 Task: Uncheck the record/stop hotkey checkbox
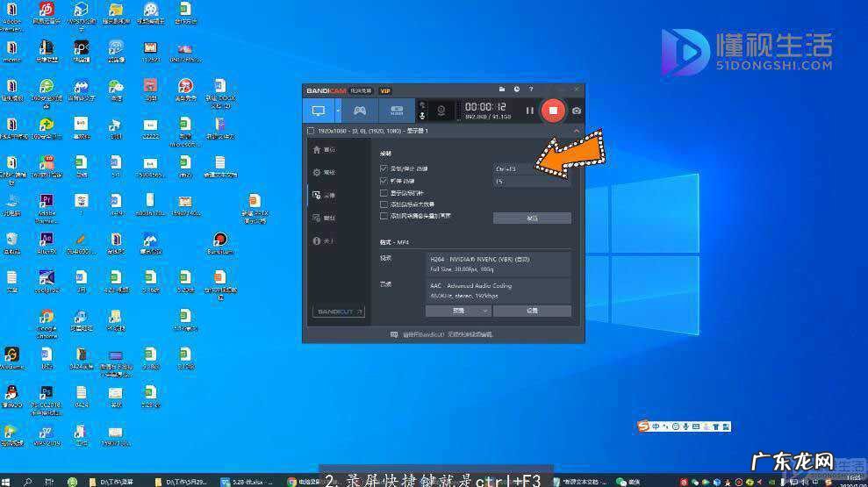click(x=384, y=168)
